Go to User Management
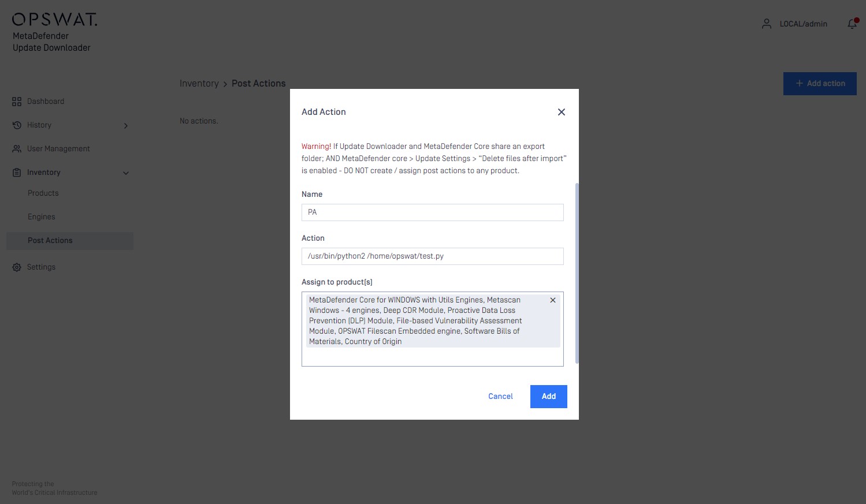Viewport: 866px width, 504px height. (x=58, y=149)
